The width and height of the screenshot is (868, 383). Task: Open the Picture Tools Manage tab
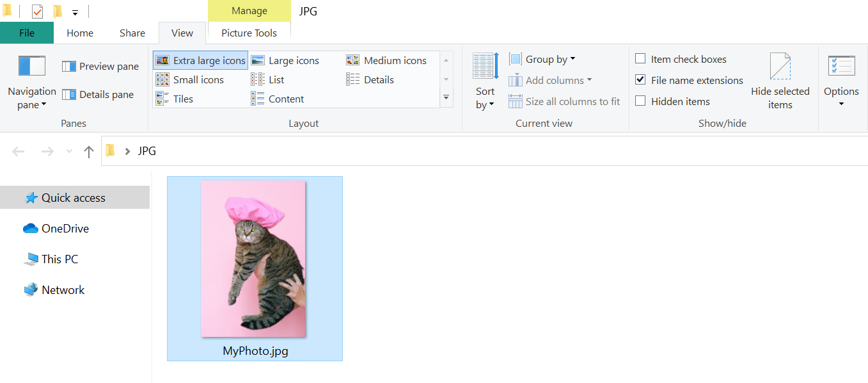click(x=249, y=11)
